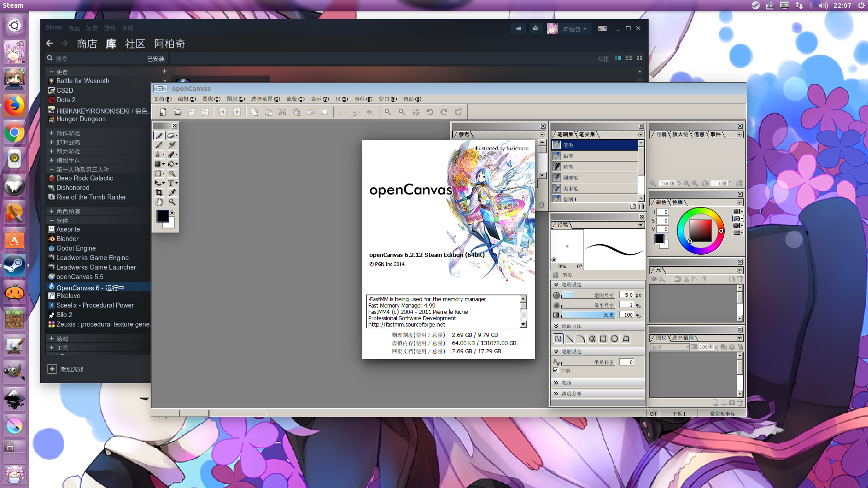Select the Eyedropper tool

[172, 193]
